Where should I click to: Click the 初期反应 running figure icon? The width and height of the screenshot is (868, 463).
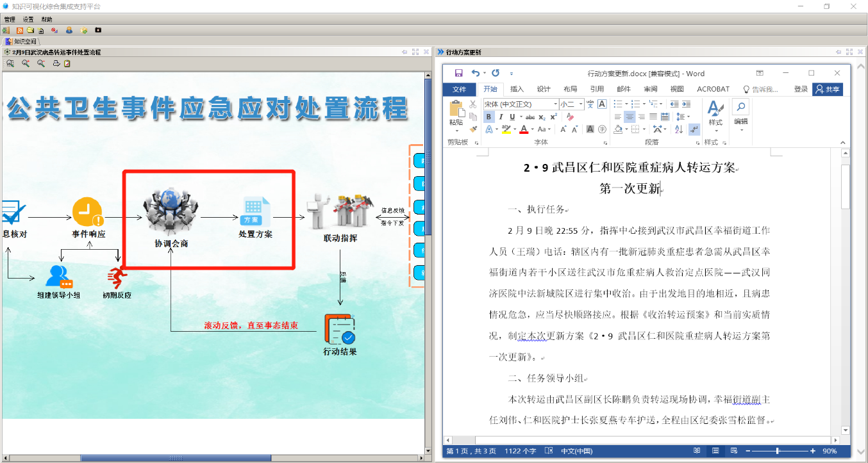pyautogui.click(x=117, y=277)
